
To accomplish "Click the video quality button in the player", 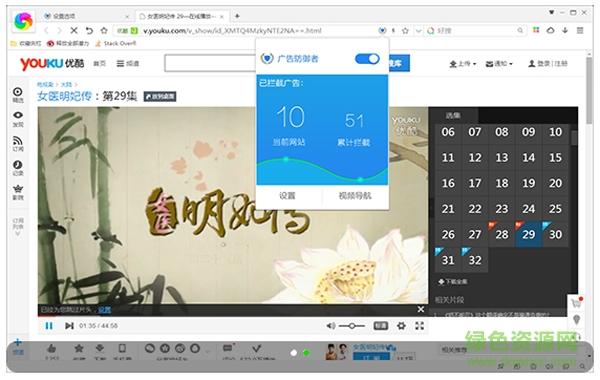I will (380, 326).
